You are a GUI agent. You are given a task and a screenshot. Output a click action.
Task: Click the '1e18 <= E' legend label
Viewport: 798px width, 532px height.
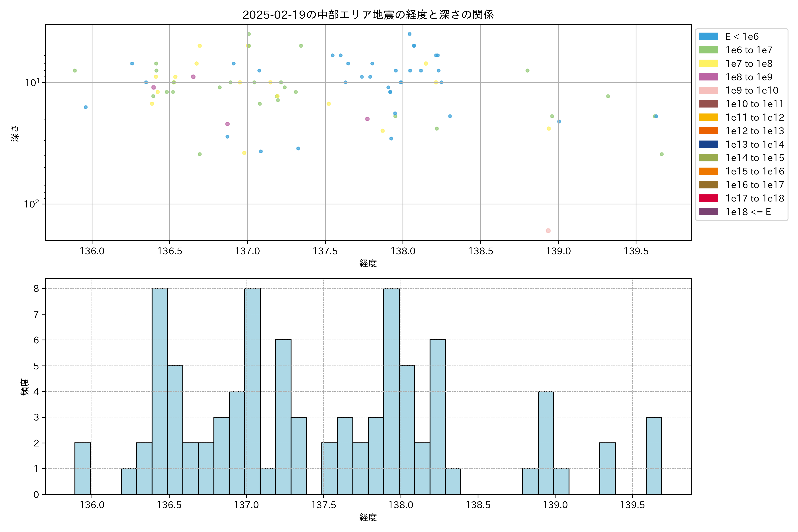coord(748,212)
